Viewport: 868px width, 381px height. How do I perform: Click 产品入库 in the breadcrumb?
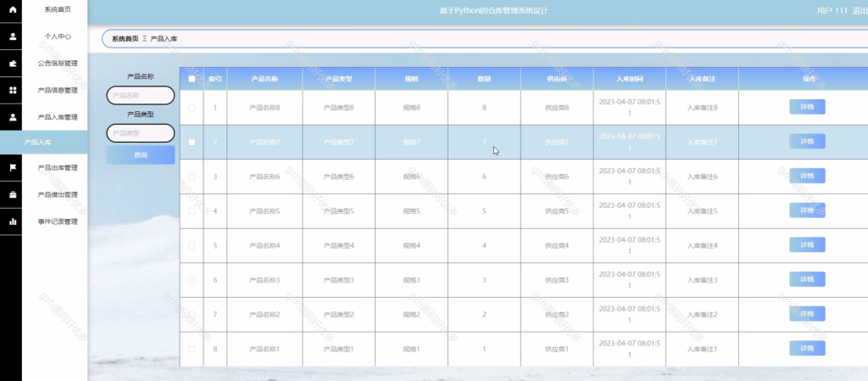164,39
